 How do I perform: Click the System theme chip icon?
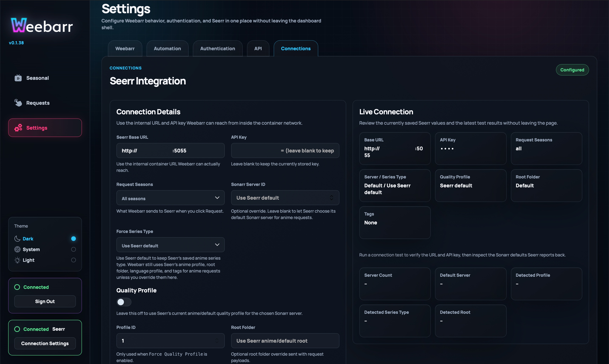[x=17, y=249]
